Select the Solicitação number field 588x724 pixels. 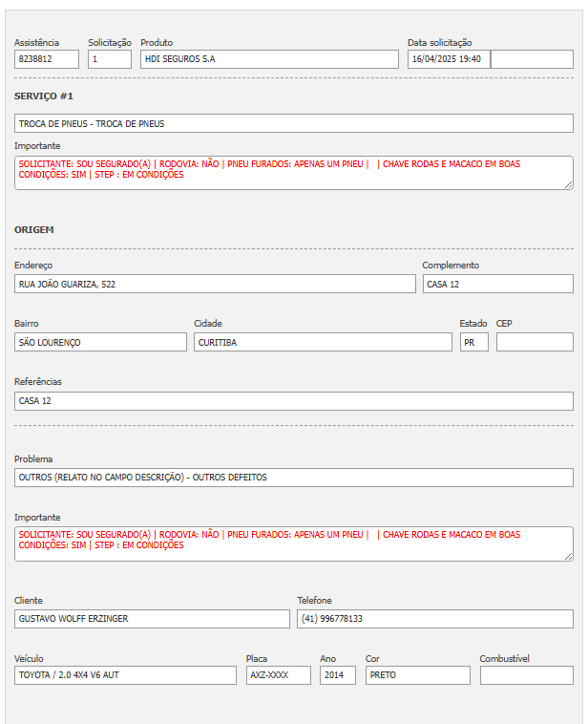[110, 59]
